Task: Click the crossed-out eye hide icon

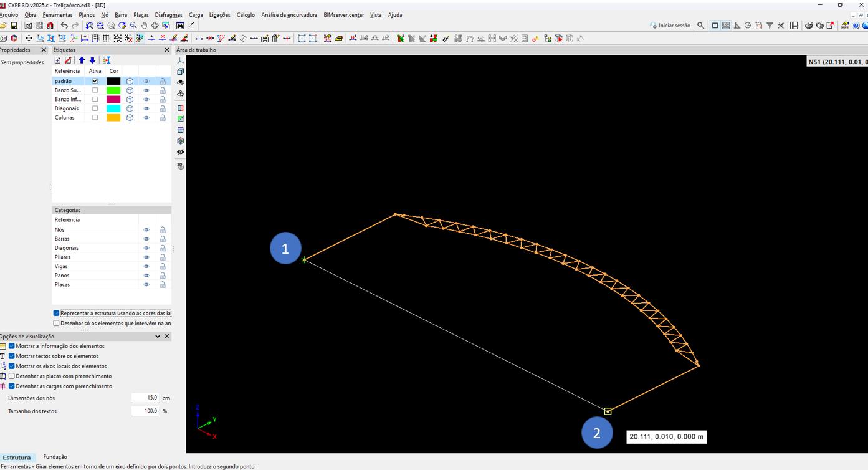Action: click(x=181, y=152)
